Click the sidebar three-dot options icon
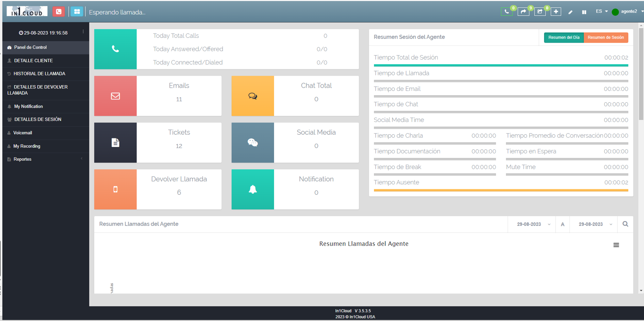This screenshot has width=644, height=321. (83, 32)
